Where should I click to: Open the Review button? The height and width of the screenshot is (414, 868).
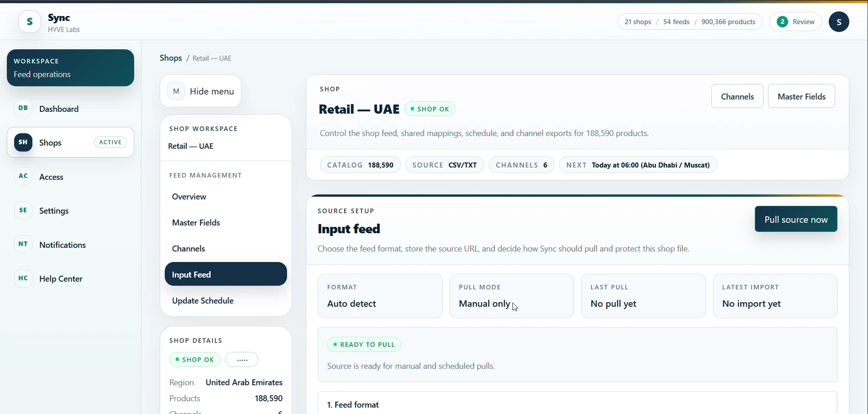point(795,22)
